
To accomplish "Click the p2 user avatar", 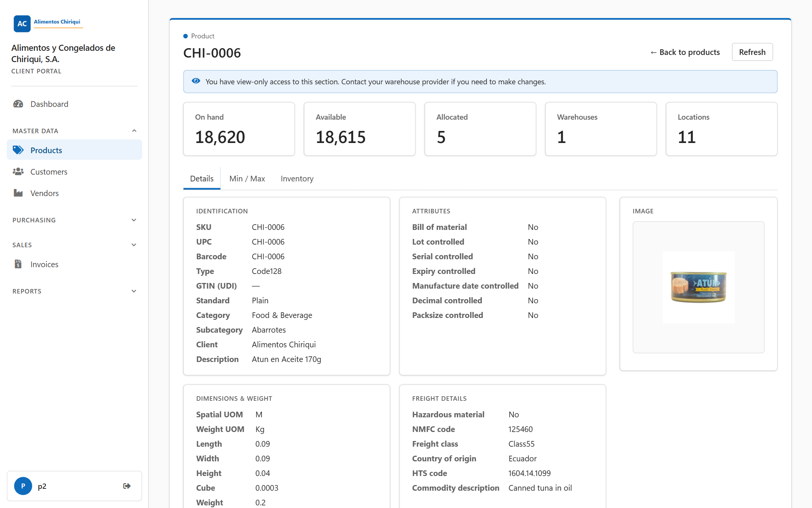I will (23, 486).
